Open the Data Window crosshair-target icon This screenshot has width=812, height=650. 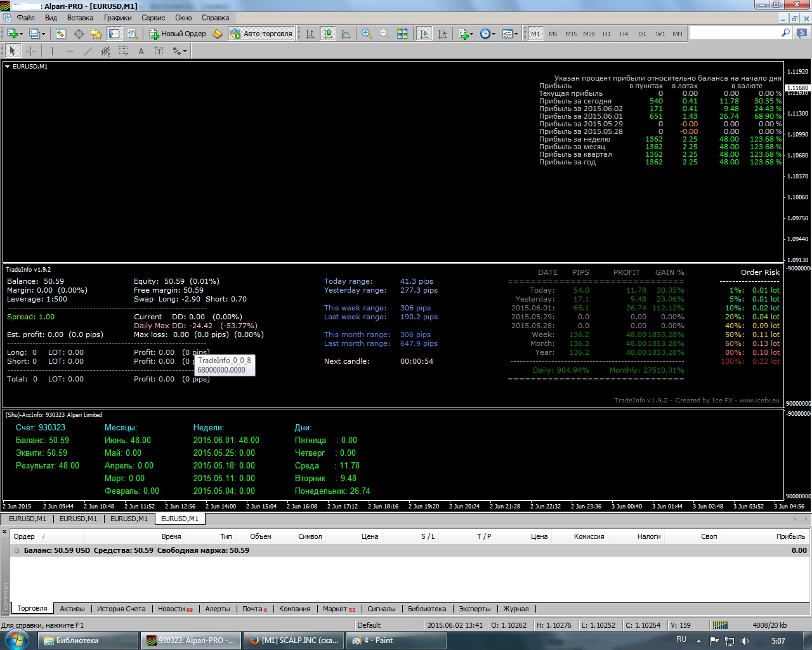click(x=79, y=34)
